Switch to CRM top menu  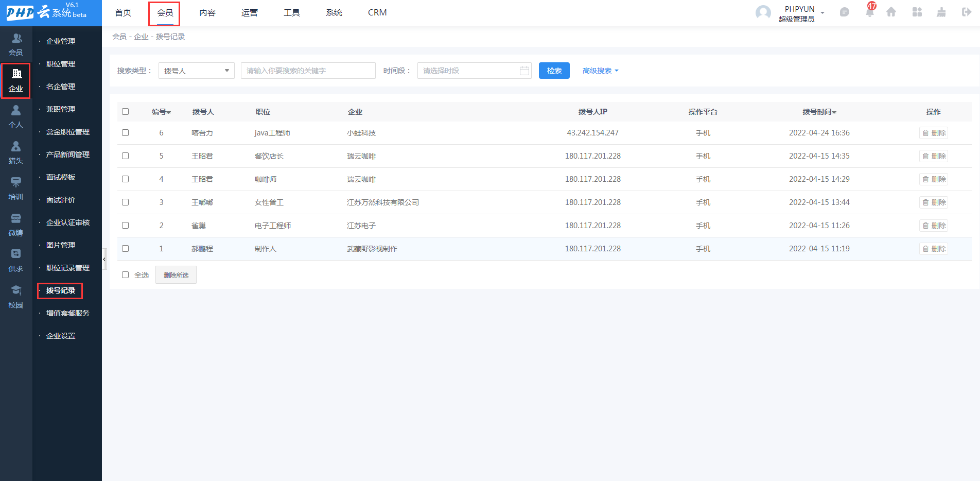pos(377,13)
